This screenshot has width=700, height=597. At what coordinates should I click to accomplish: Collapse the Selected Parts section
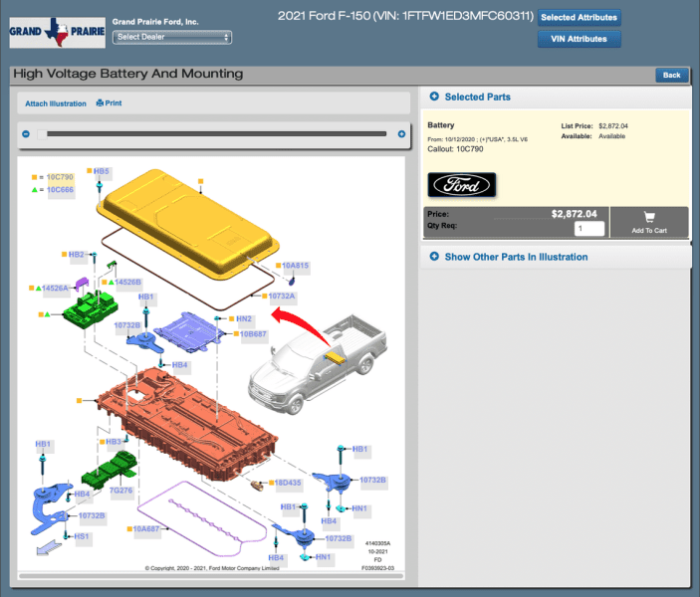pyautogui.click(x=435, y=97)
